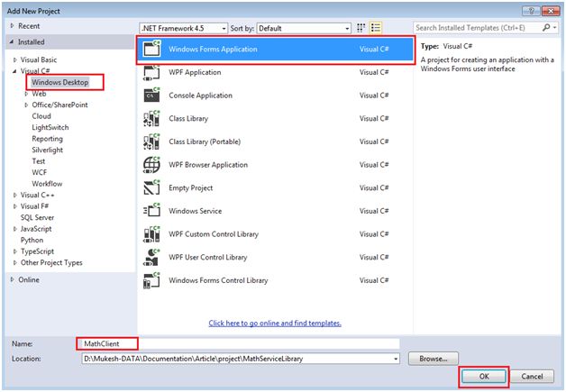Expand the JavaScript node
Image resolution: width=566 pixels, height=392 pixels.
tap(14, 229)
